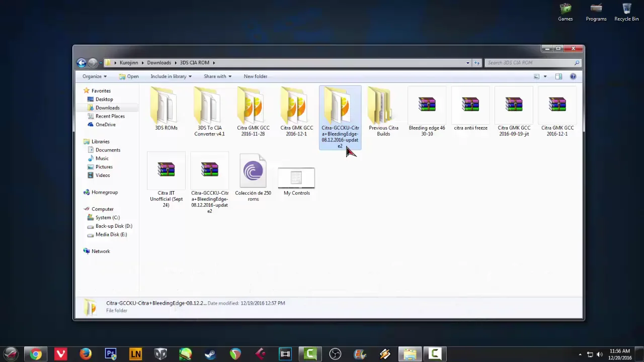Open the change view options arrow

[545, 76]
